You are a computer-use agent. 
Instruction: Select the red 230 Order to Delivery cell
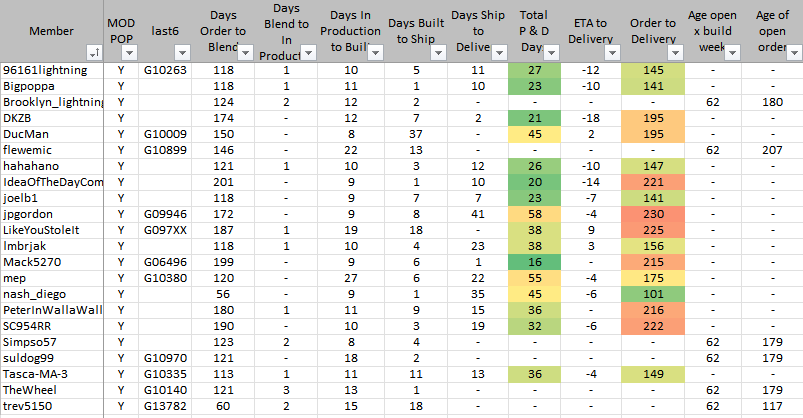(x=654, y=215)
